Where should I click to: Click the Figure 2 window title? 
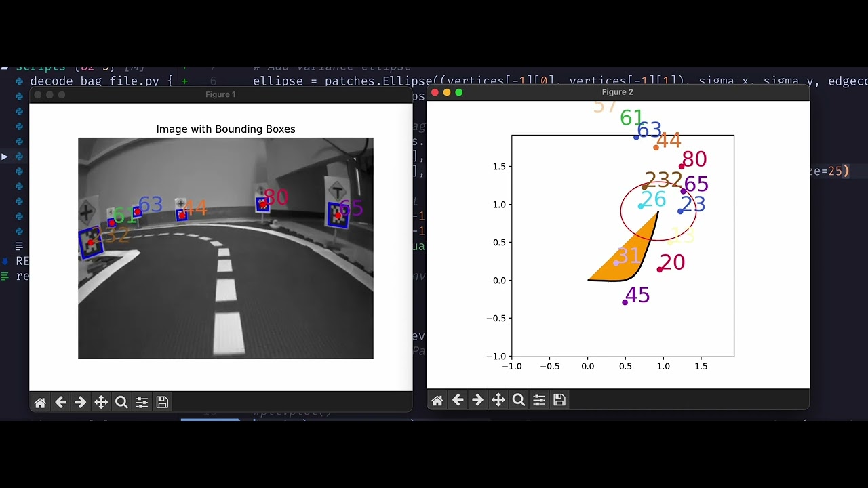point(617,92)
